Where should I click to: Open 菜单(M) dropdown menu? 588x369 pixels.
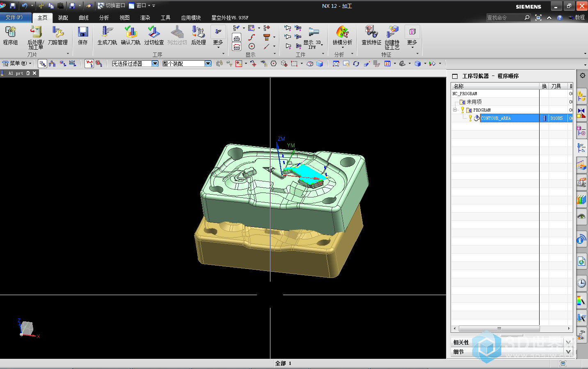pyautogui.click(x=17, y=63)
